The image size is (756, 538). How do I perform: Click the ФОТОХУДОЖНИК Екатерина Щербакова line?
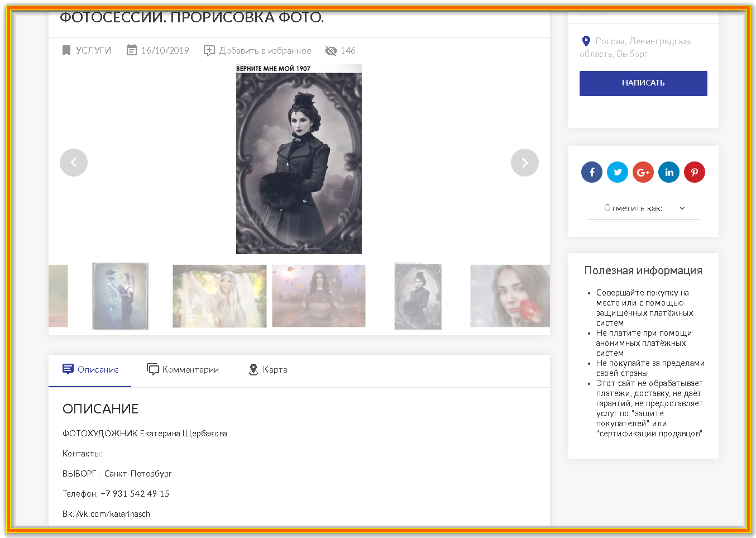click(x=145, y=434)
